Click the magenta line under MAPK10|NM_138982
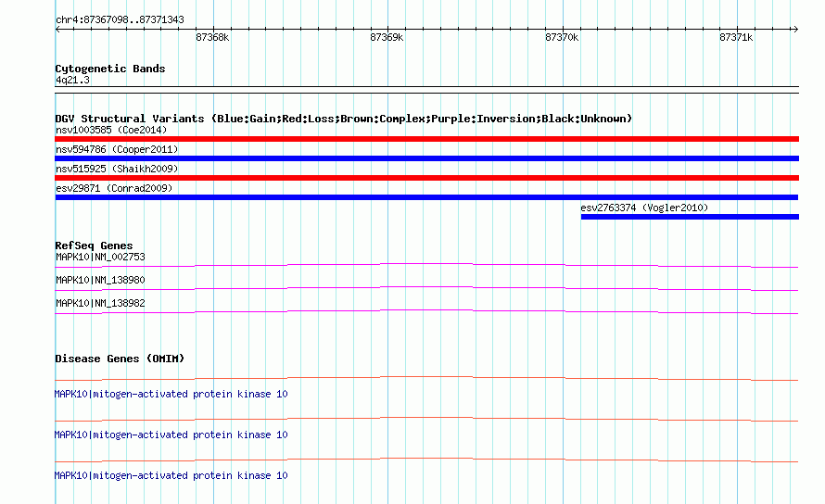The width and height of the screenshot is (825, 504). pyautogui.click(x=426, y=311)
